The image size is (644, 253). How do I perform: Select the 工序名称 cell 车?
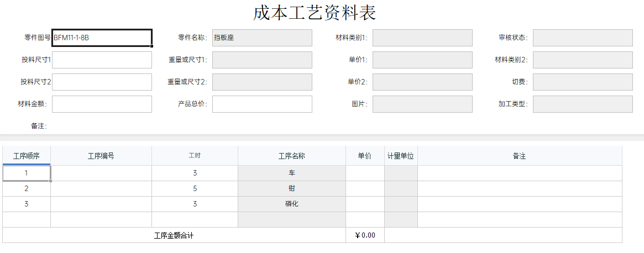click(292, 173)
